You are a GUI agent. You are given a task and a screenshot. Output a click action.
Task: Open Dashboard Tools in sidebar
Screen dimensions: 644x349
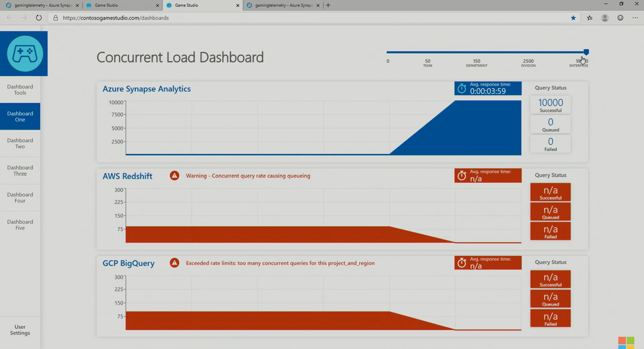click(x=20, y=90)
